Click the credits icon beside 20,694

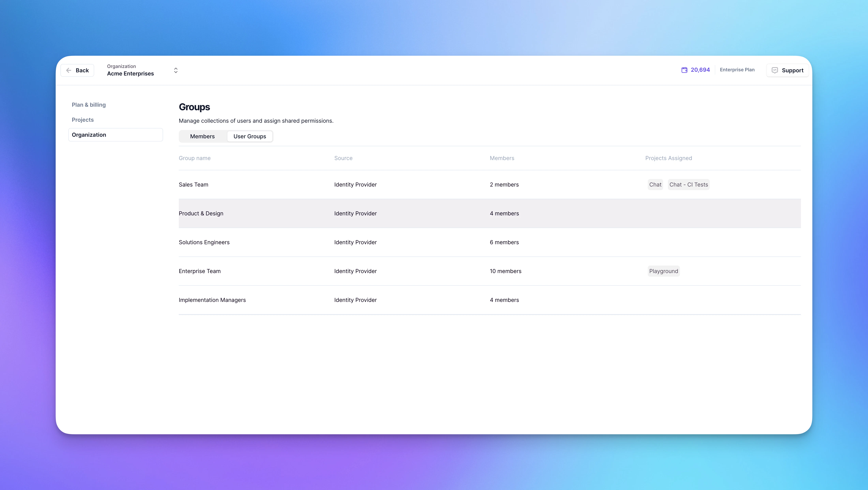[x=684, y=70]
